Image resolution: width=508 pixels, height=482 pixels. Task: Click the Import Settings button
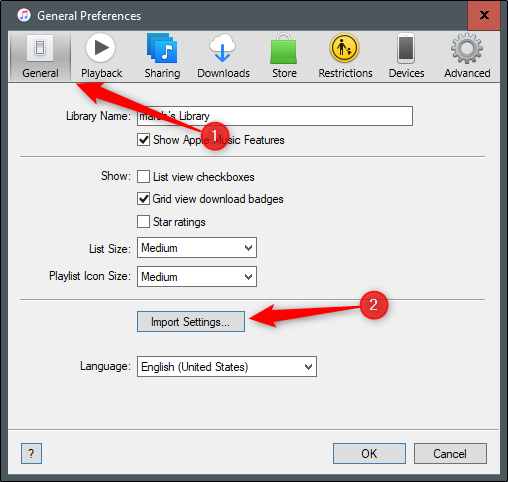point(191,322)
